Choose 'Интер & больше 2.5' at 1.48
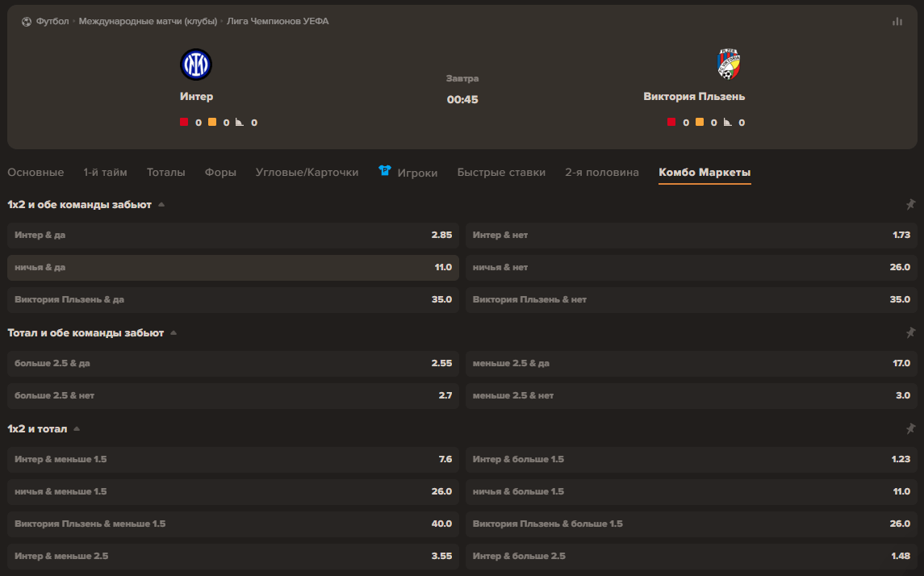Image resolution: width=924 pixels, height=576 pixels. point(692,556)
